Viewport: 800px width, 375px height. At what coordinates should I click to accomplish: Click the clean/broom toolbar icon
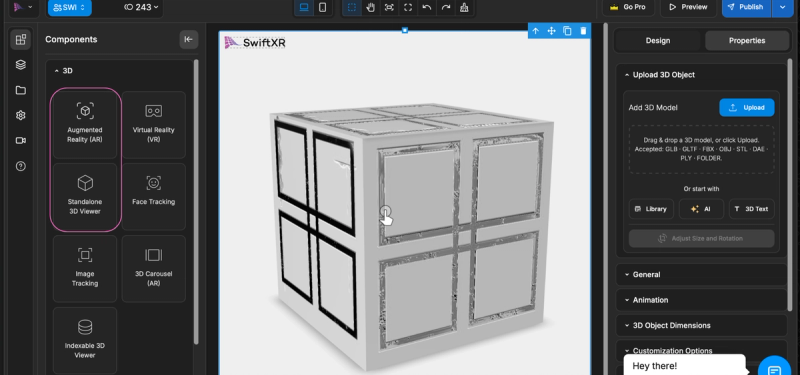tap(464, 7)
